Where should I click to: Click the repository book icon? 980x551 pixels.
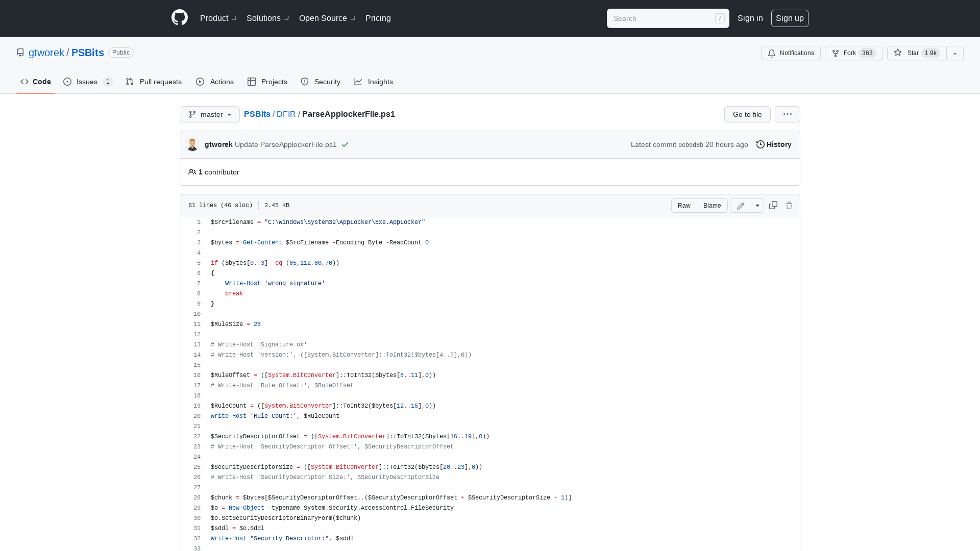point(20,53)
